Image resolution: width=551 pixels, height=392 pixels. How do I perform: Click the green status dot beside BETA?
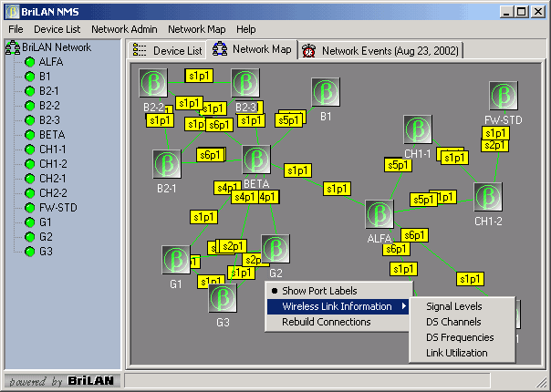(30, 135)
